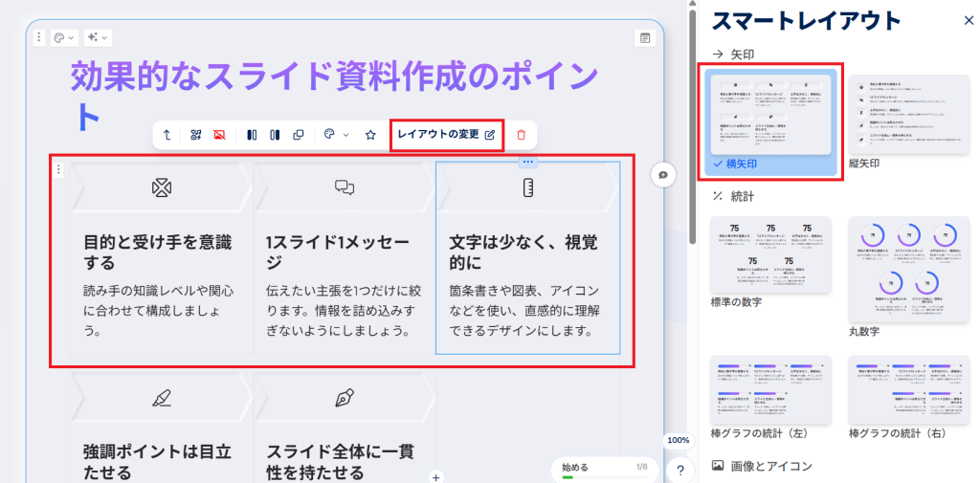Click the 始める 1/8 progress widget
Image resolution: width=980 pixels, height=483 pixels.
pyautogui.click(x=605, y=470)
